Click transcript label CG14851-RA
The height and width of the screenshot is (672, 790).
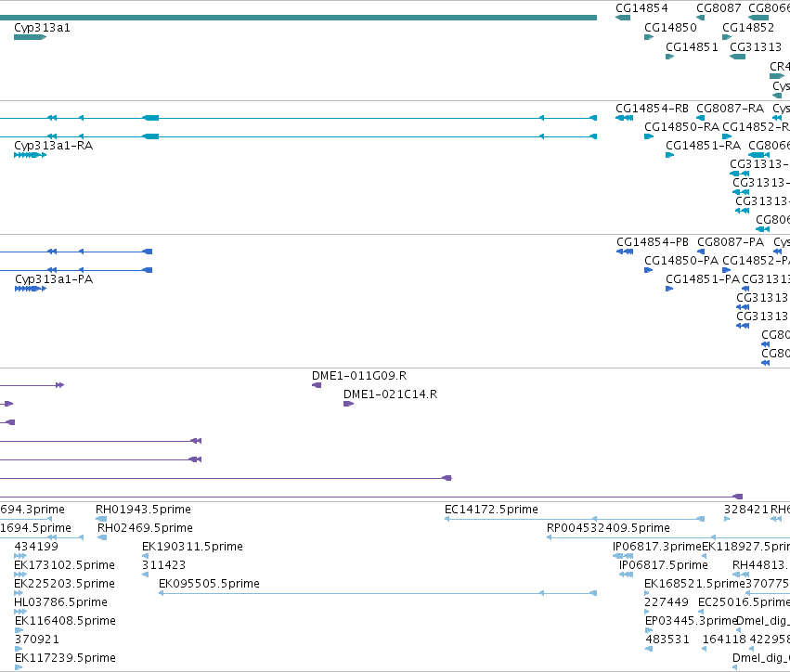pyautogui.click(x=703, y=146)
